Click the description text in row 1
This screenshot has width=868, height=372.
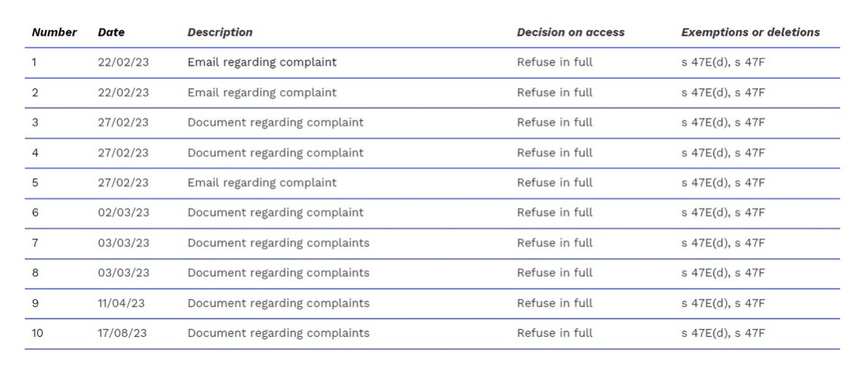[x=262, y=63]
